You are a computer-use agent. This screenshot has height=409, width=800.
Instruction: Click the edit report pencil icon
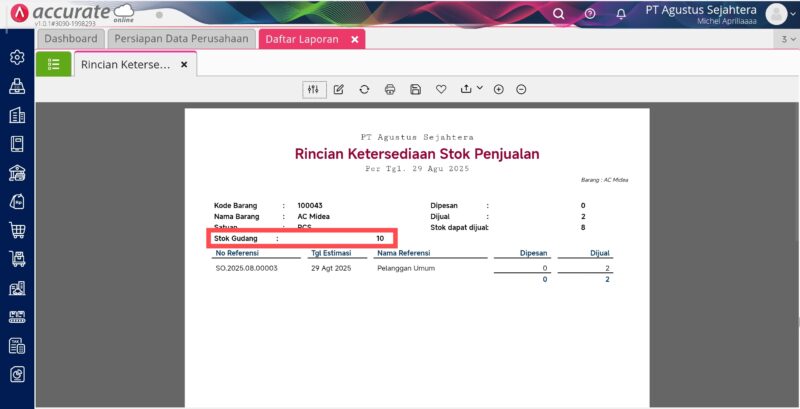pyautogui.click(x=338, y=89)
